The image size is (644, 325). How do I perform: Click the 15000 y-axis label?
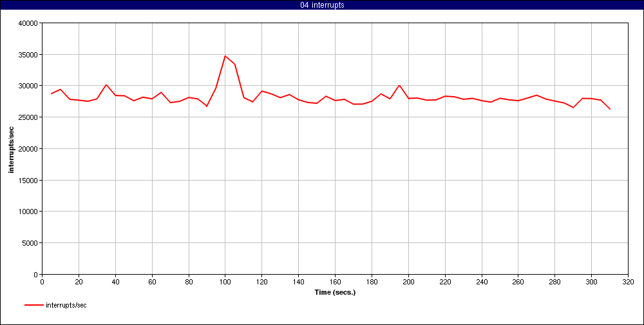(x=28, y=180)
